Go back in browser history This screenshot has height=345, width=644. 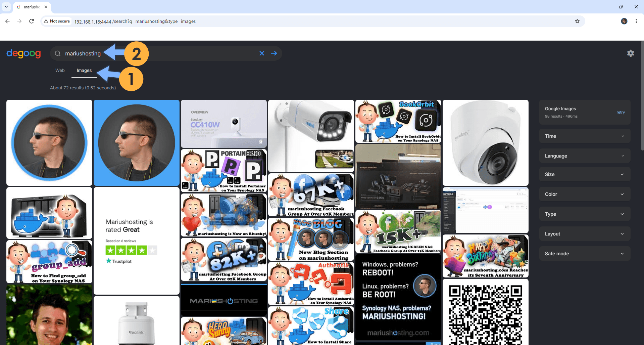[x=7, y=21]
